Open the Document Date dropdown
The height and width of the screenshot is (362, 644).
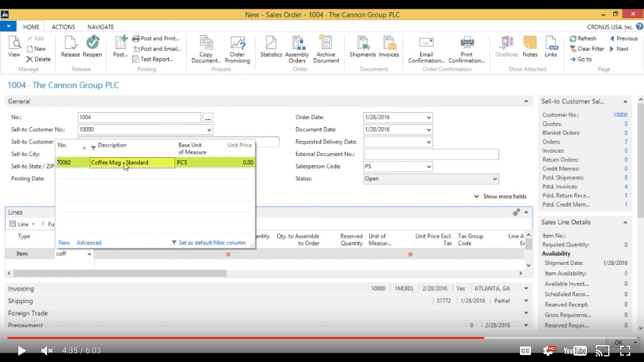tap(428, 130)
